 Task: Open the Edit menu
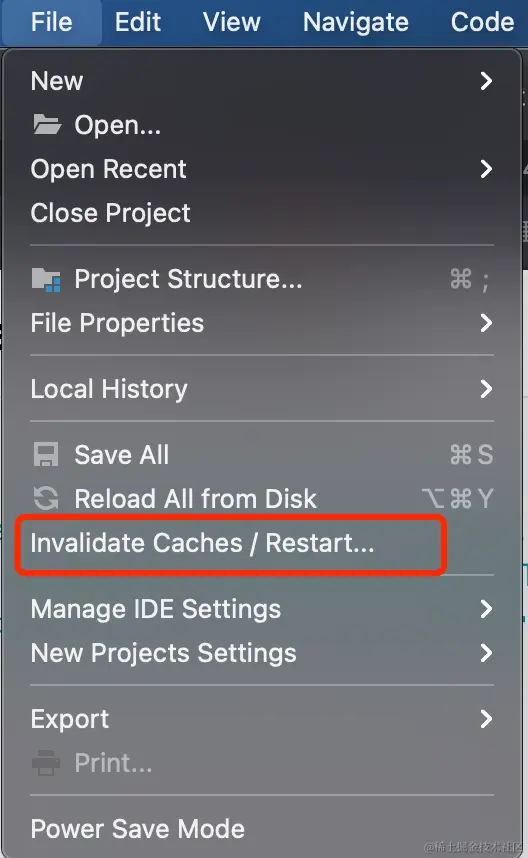138,22
